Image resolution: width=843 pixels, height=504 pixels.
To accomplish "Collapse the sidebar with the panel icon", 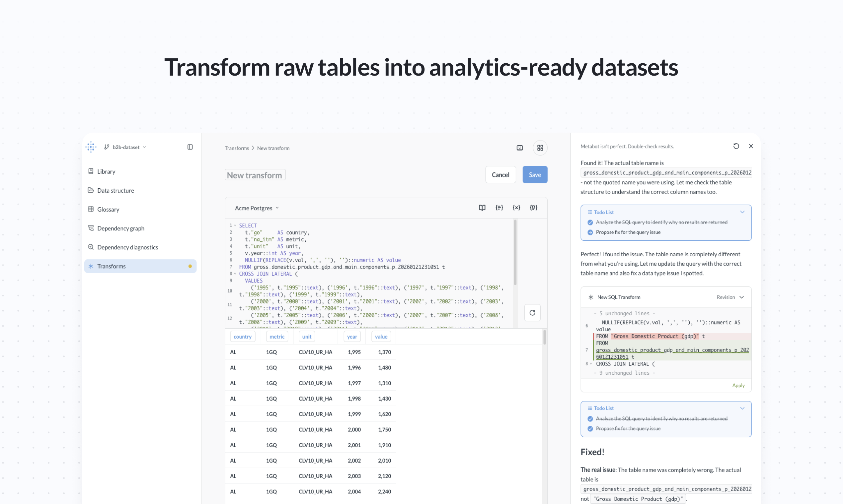I will [x=190, y=147].
